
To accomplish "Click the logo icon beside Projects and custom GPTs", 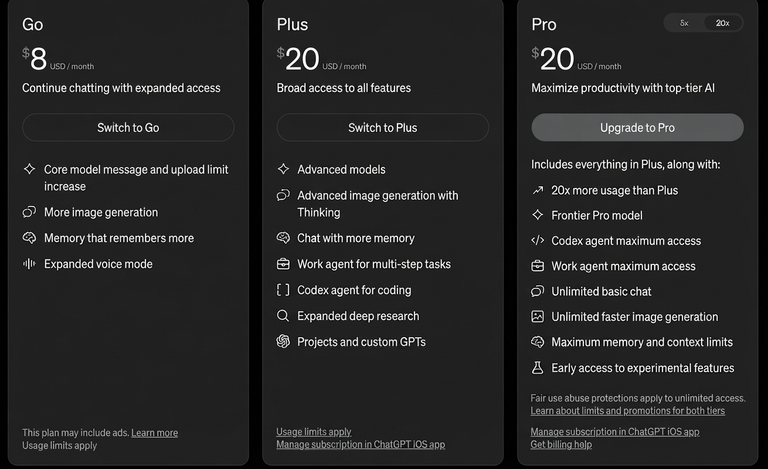I will click(x=283, y=341).
